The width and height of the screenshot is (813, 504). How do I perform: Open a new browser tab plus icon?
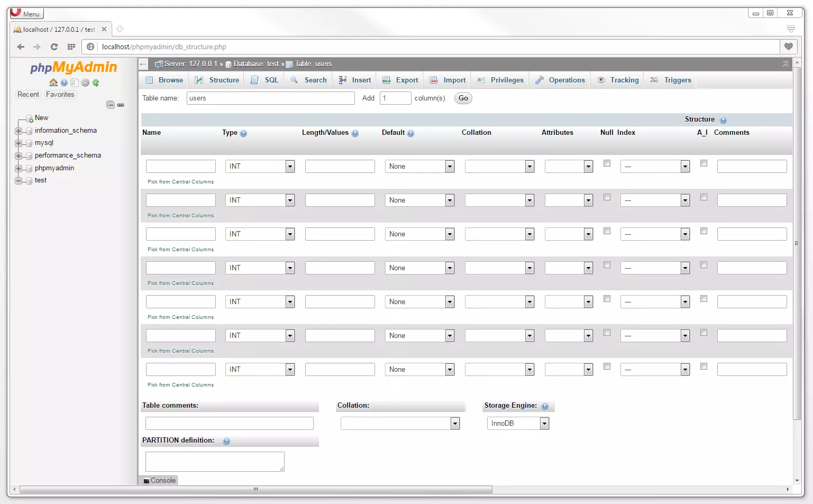(120, 29)
